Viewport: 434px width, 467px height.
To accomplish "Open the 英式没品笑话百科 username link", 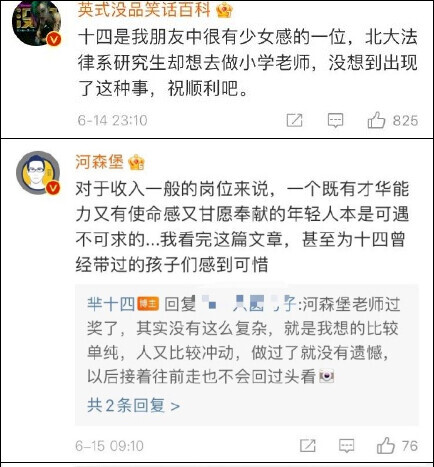I will [x=144, y=9].
